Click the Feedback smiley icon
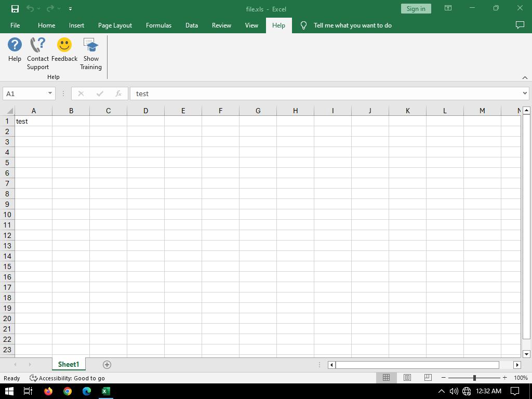 64,46
